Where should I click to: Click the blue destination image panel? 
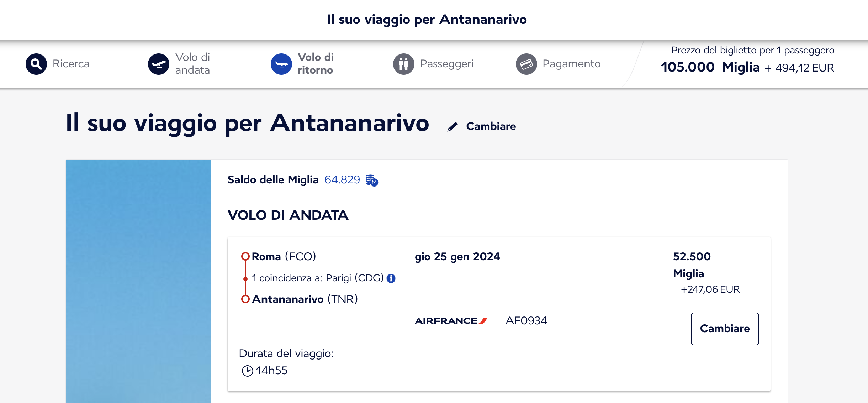coord(138,282)
